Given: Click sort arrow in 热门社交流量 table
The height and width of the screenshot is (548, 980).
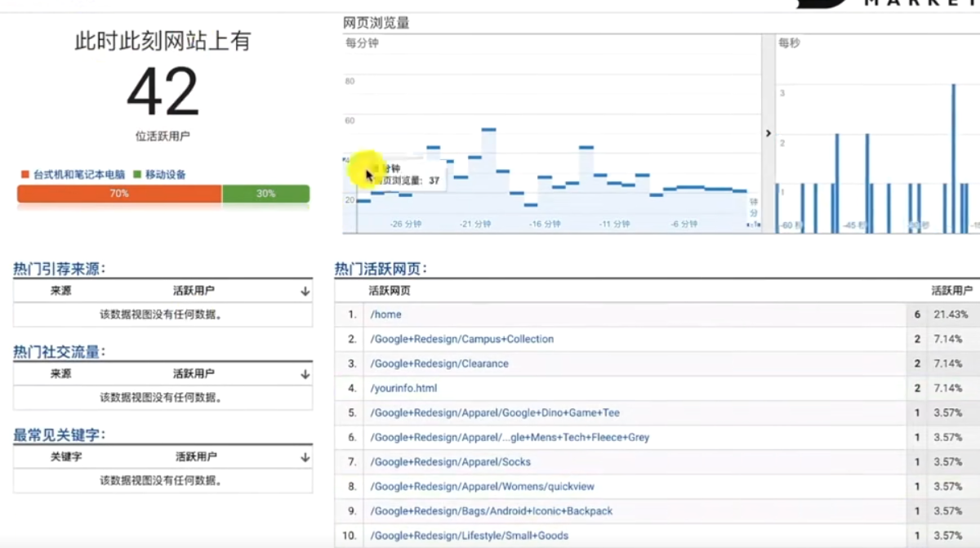Looking at the screenshot, I should (x=305, y=374).
